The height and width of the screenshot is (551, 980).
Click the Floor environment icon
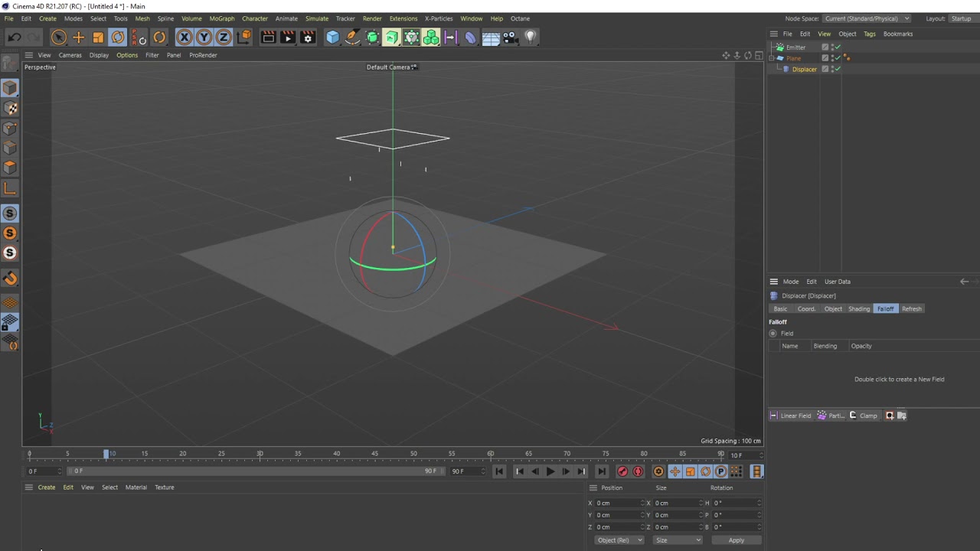click(x=491, y=37)
